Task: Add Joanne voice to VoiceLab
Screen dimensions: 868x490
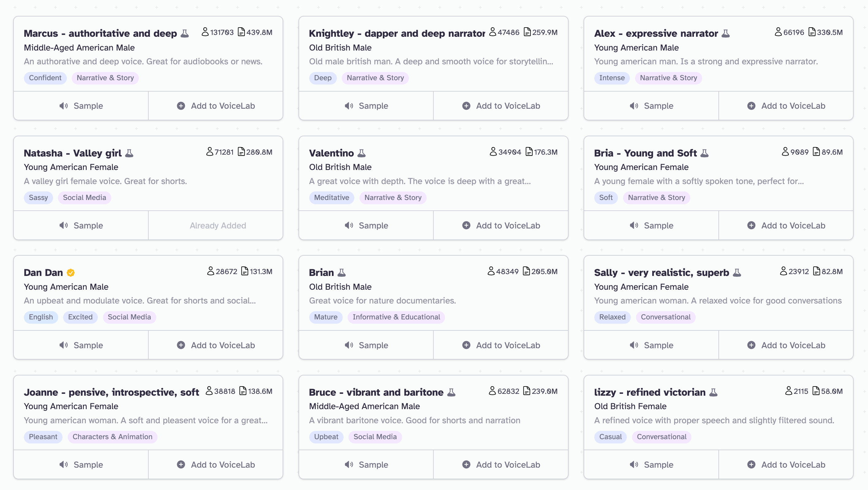Action: tap(216, 465)
